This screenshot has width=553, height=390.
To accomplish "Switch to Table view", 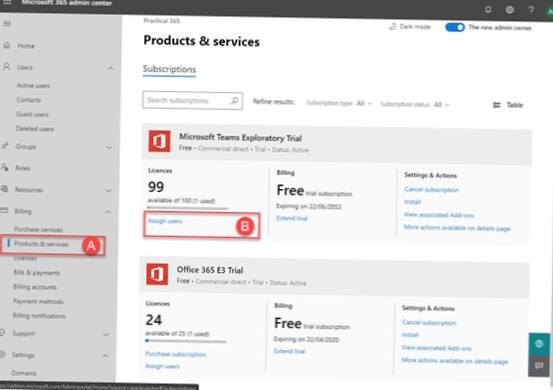I will 508,105.
